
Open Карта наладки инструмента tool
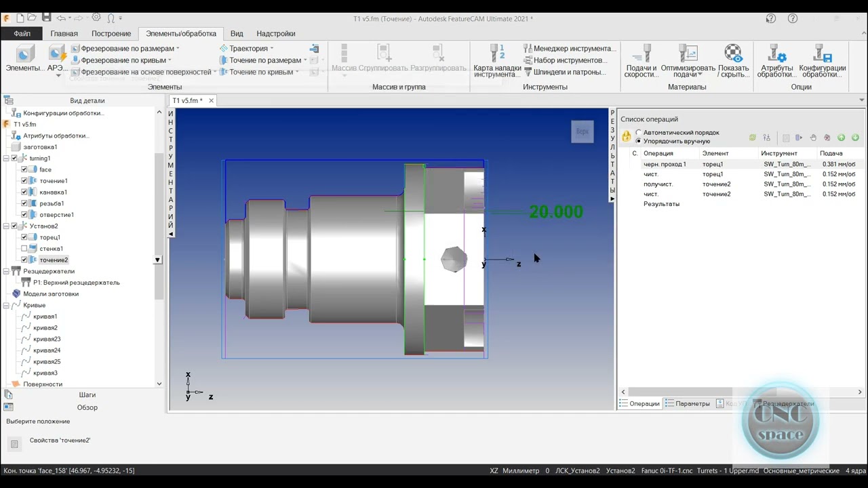pos(498,61)
